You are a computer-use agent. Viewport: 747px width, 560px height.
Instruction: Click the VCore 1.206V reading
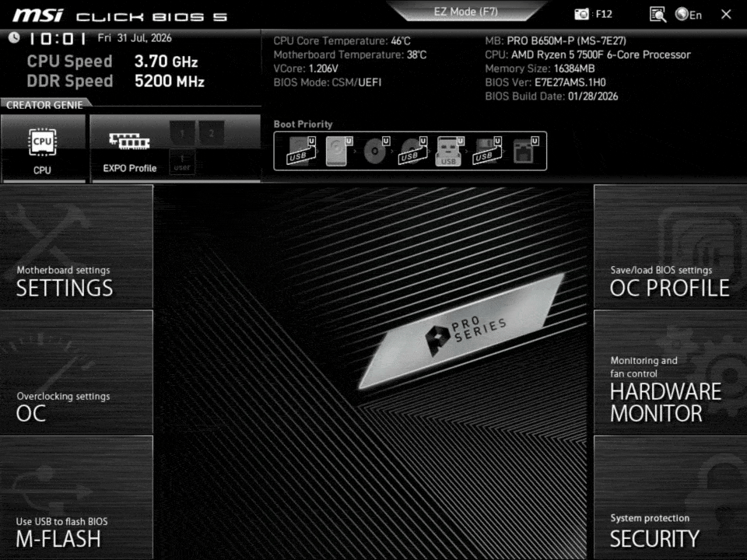click(x=306, y=68)
